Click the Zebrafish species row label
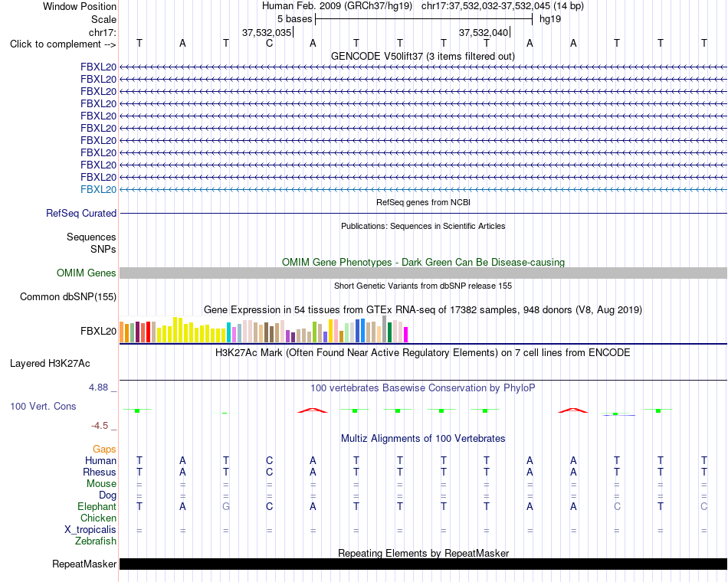This screenshot has width=728, height=582. pos(96,541)
